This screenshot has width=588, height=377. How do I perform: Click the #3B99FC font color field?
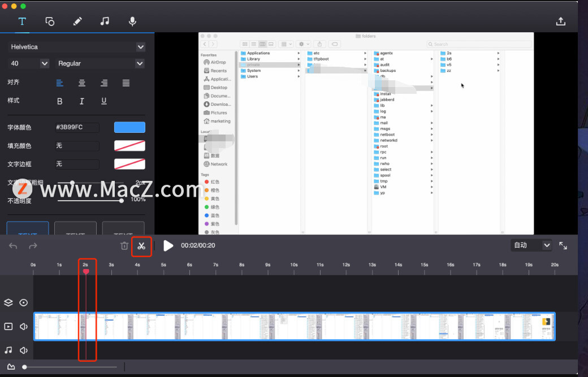(x=77, y=127)
